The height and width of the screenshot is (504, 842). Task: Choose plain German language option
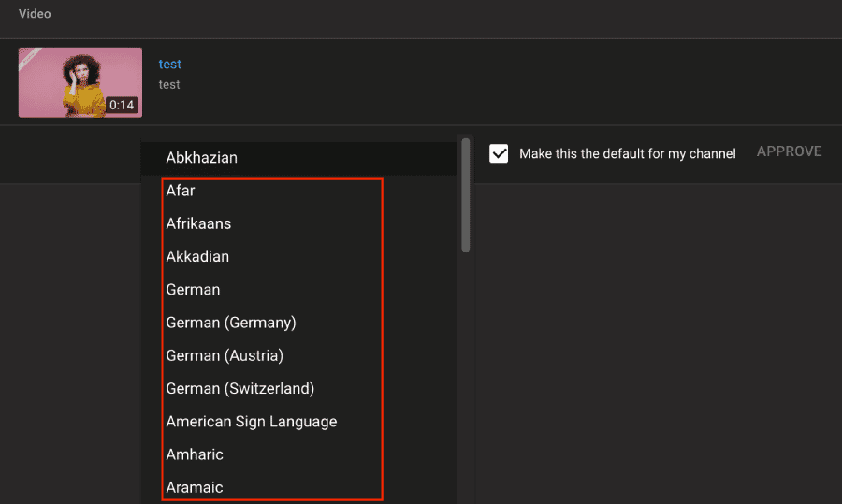[299, 290]
